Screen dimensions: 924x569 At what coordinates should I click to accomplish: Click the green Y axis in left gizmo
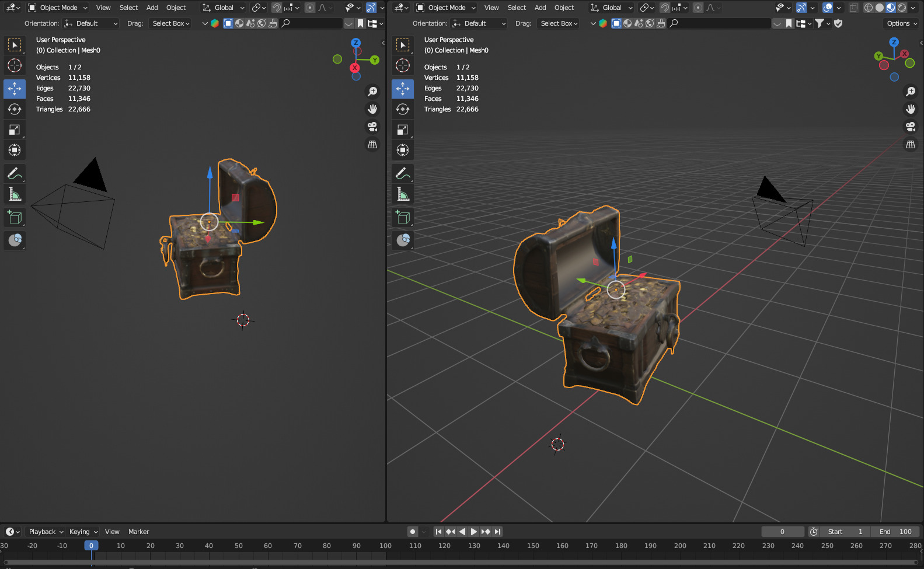click(375, 60)
